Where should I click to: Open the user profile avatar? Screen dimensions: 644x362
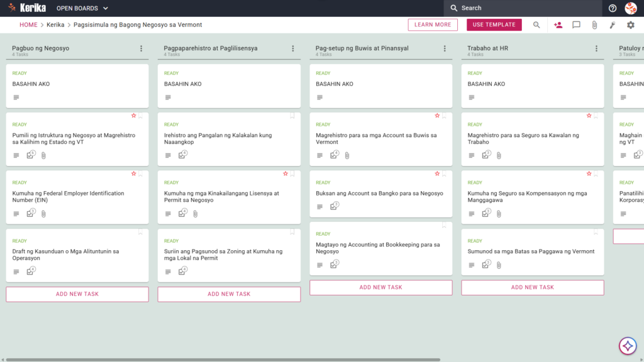pyautogui.click(x=631, y=8)
